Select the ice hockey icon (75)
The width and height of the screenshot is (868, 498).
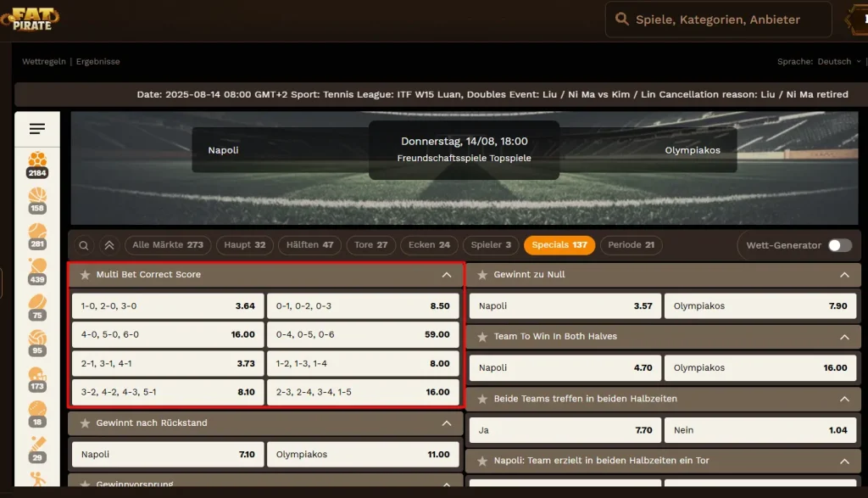[x=37, y=307]
